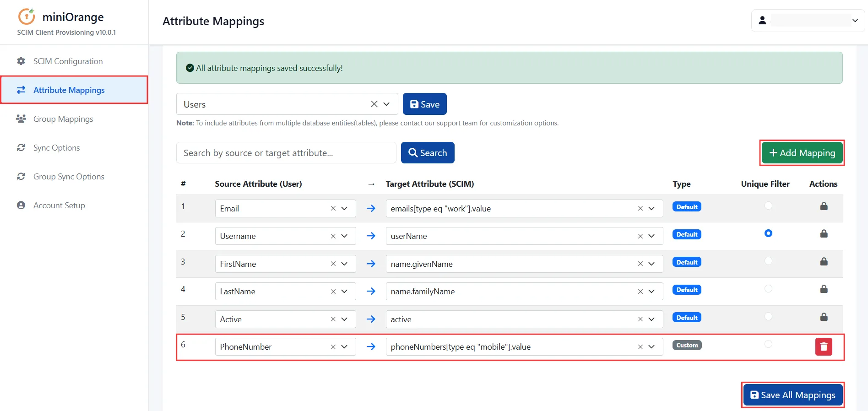Expand the LastName source attribute dropdown
The image size is (868, 411).
344,292
